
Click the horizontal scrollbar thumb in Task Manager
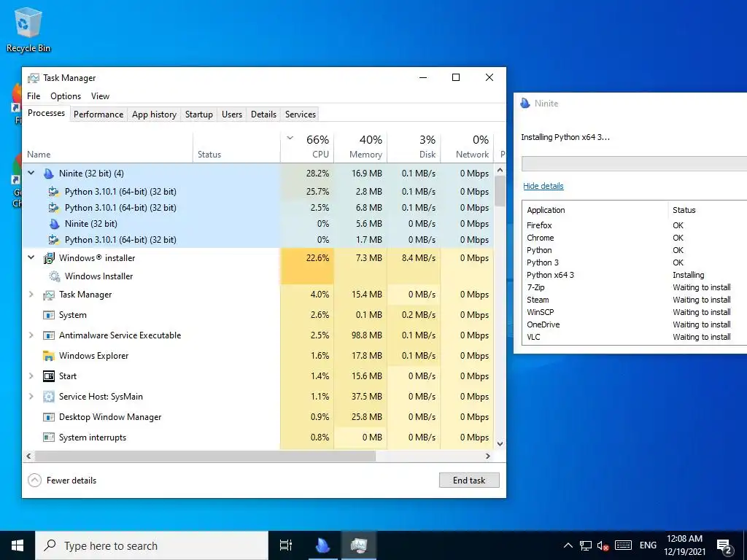pyautogui.click(x=205, y=456)
